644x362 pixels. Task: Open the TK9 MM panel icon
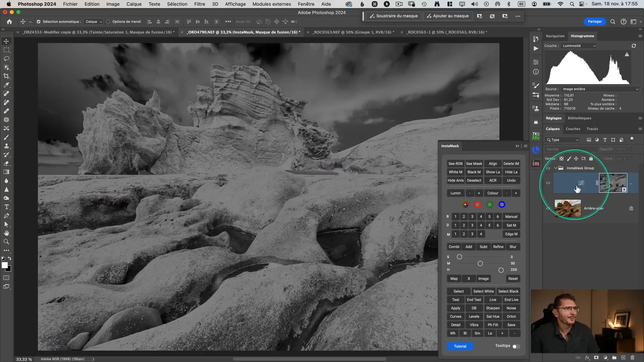click(x=536, y=136)
